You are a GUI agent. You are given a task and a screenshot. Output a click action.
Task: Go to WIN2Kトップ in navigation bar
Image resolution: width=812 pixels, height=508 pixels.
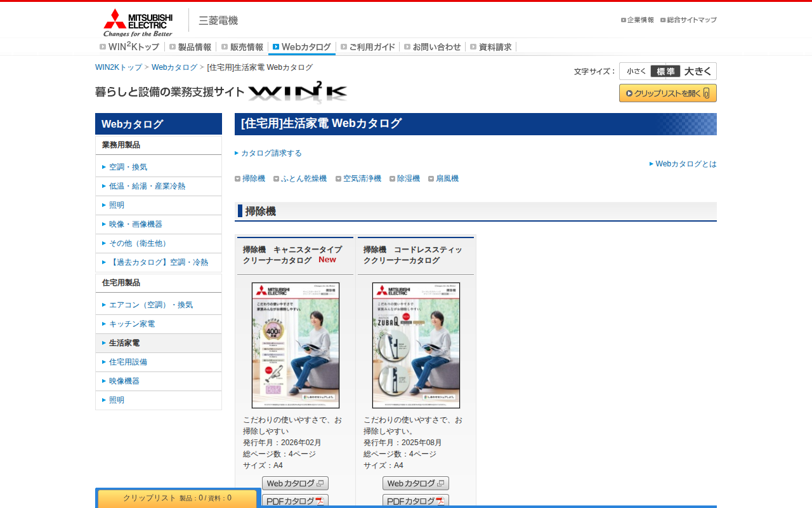point(130,47)
